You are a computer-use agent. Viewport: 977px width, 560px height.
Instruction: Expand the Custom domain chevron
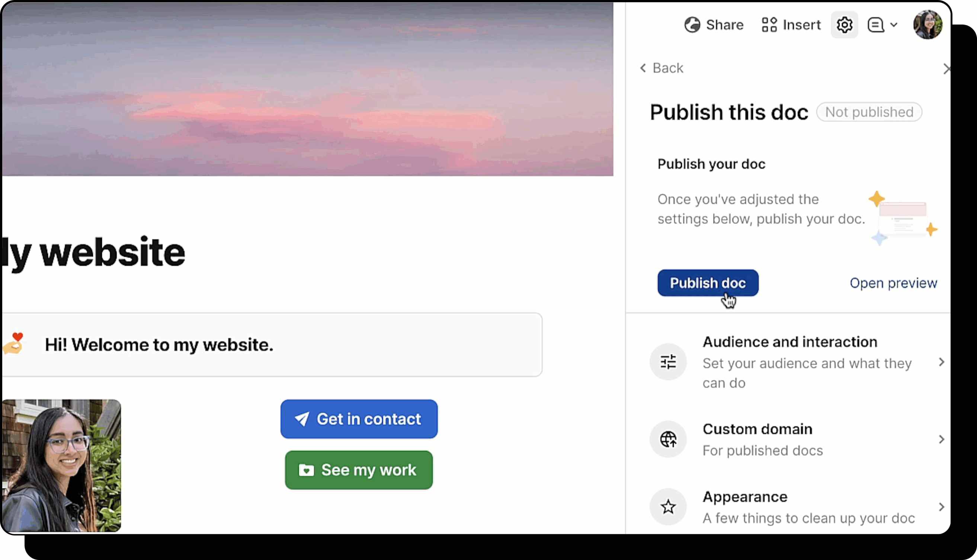(941, 439)
